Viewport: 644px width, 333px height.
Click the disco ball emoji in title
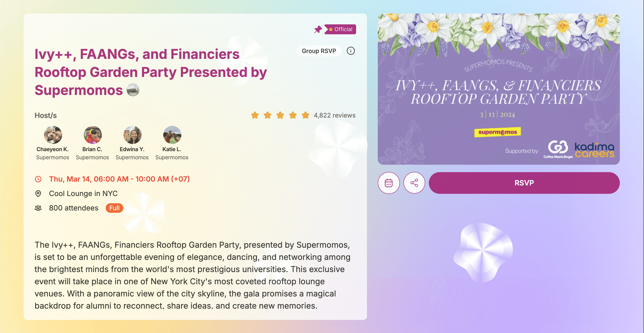133,90
